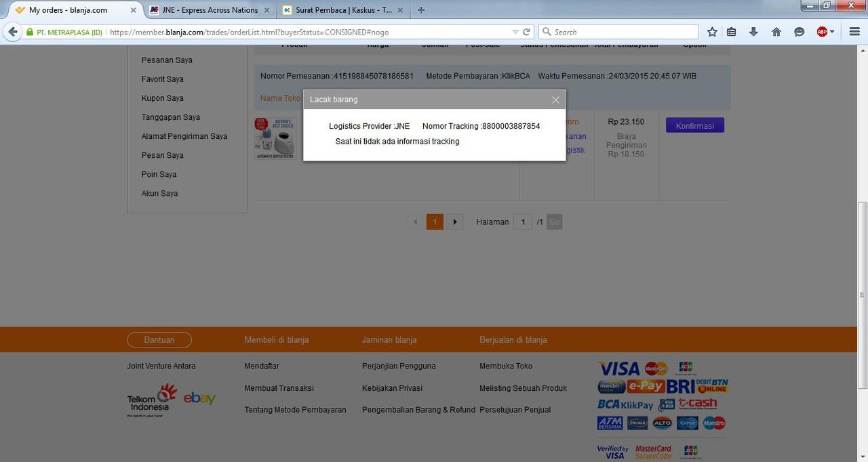Click the product bottle heater thumbnail
868x462 pixels.
[x=275, y=138]
